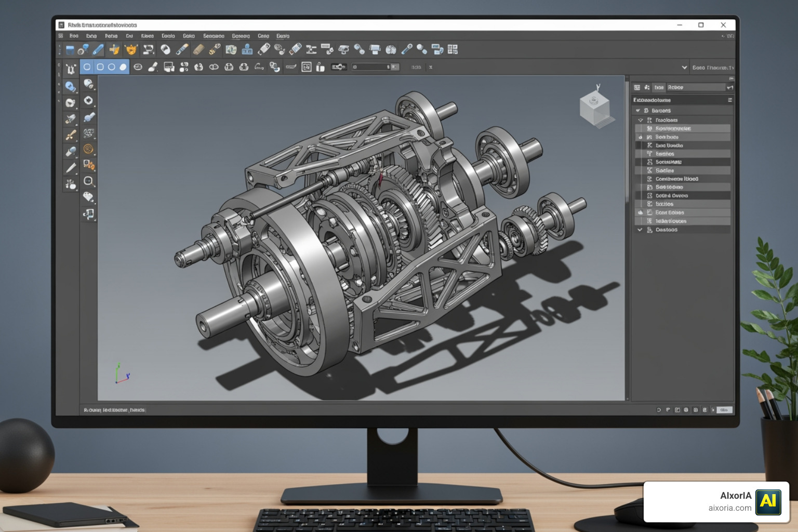Click the light button at status bar right end
Screen dimensions: 798x532
click(724, 410)
